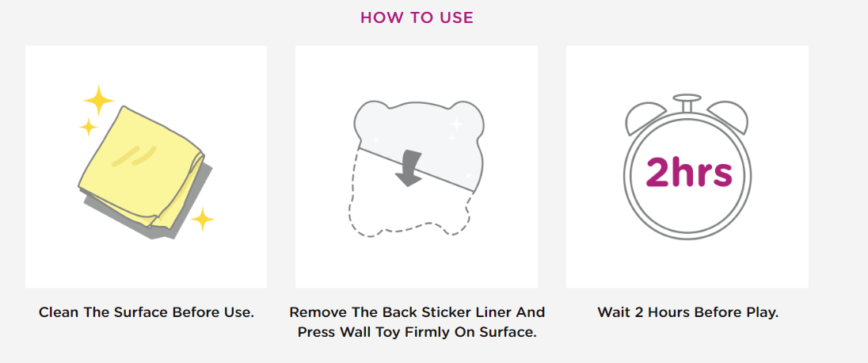The height and width of the screenshot is (363, 868).
Task: Click the sparkle star at the cloth's lower right
Action: pyautogui.click(x=203, y=220)
